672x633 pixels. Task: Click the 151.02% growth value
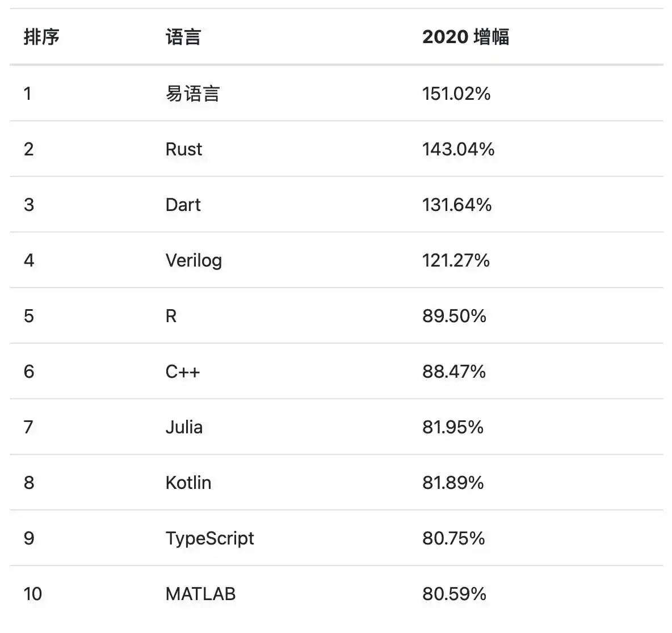[x=456, y=94]
